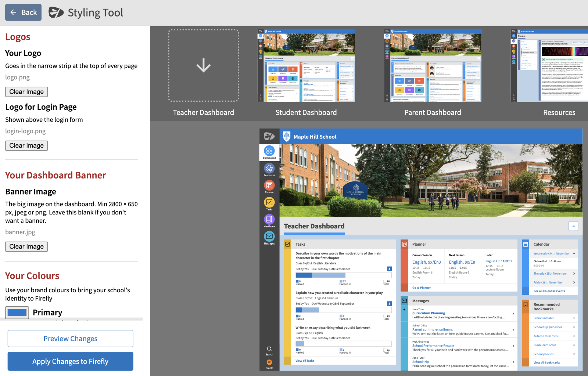Viewport: 588px width, 376px height.
Task: Open the Primary colour swatch picker
Action: point(17,312)
